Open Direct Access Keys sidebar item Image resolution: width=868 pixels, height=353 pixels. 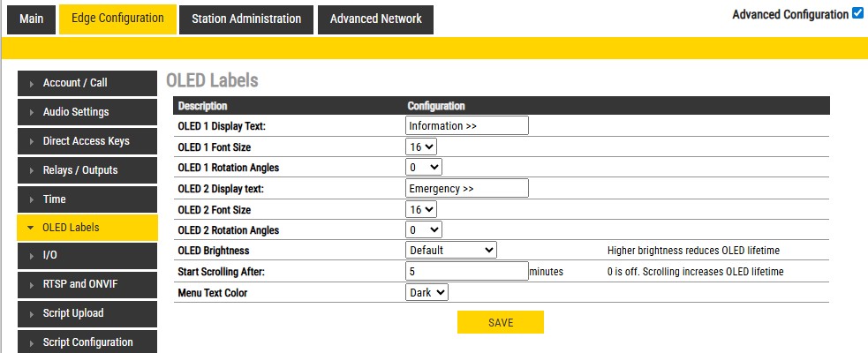(x=87, y=141)
